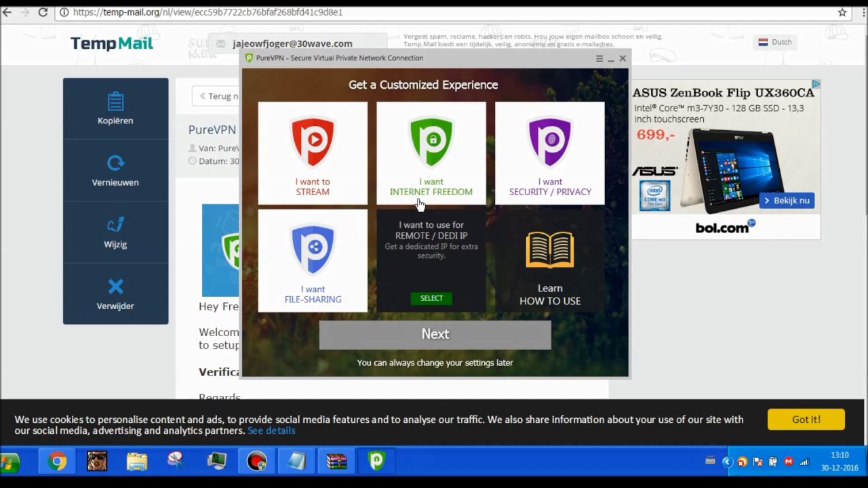The image size is (868, 488).
Task: Click the browser address bar URL
Action: 208,12
